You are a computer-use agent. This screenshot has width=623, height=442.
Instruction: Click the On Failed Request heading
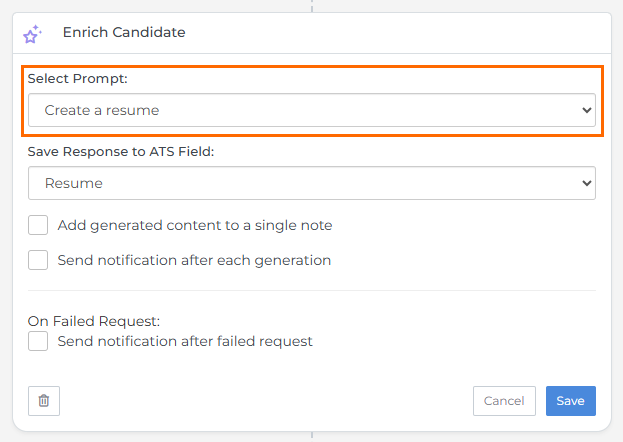(94, 321)
